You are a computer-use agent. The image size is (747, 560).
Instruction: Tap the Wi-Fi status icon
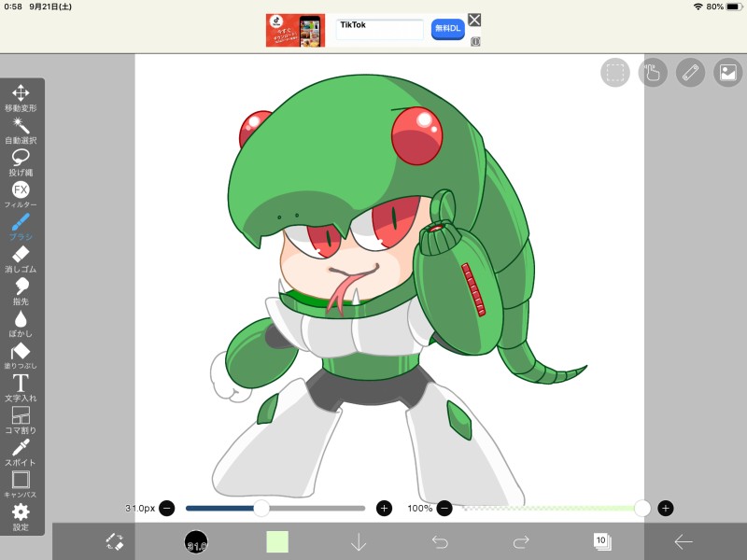(698, 7)
